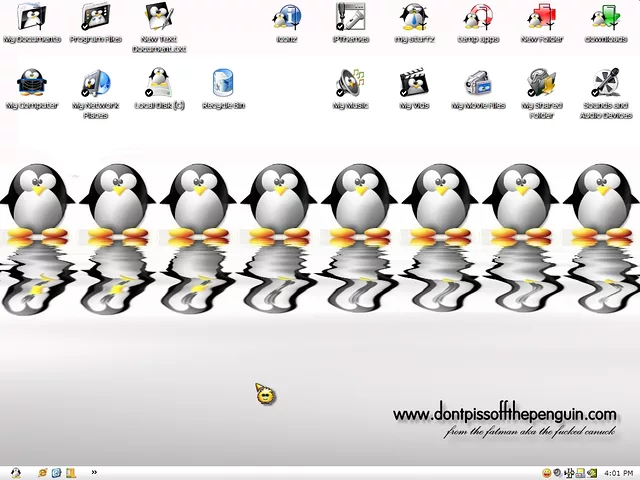Click the penguin Start button in taskbar

(x=16, y=473)
